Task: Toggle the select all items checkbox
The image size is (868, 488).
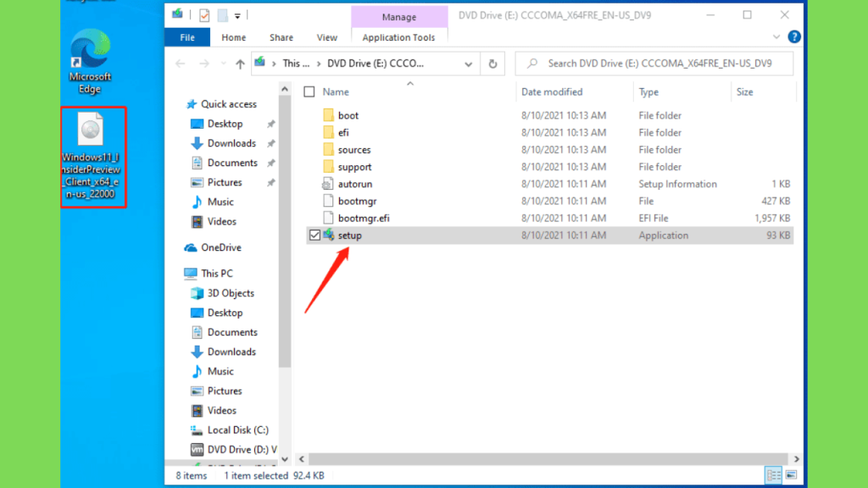Action: coord(309,91)
